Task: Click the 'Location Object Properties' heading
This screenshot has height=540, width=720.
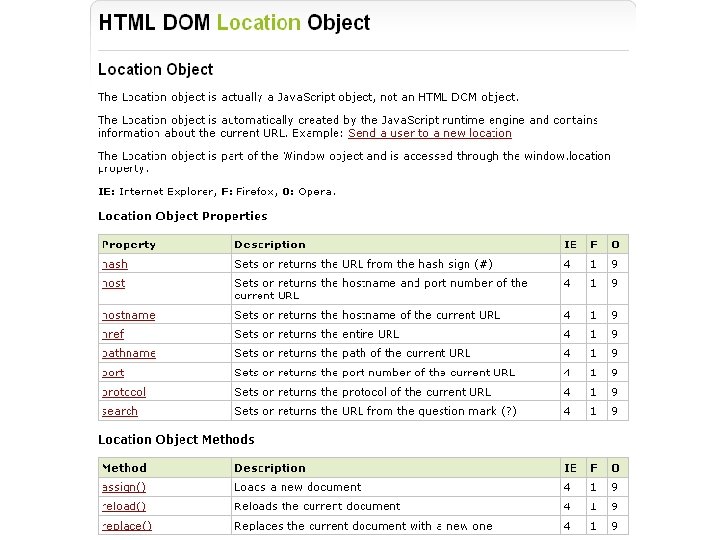Action: 183,216
